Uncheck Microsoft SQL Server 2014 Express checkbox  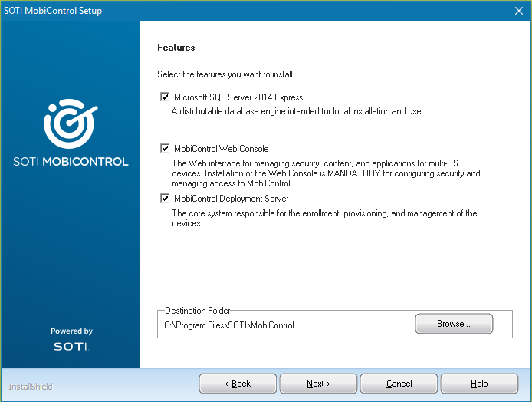(165, 97)
